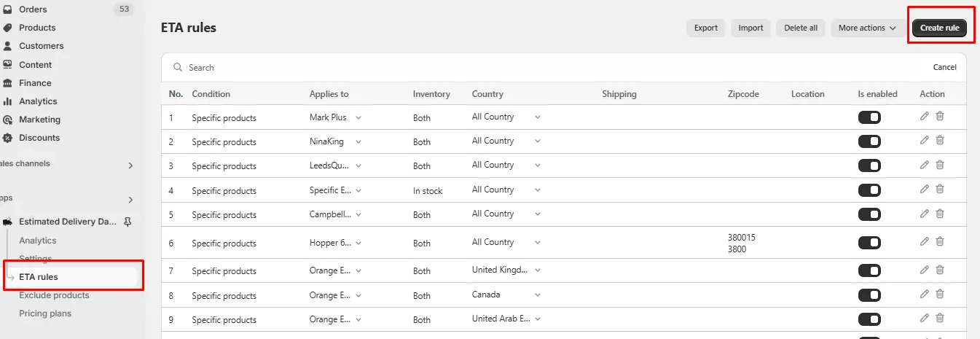Edit rule 3 pencil icon
The height and width of the screenshot is (339, 980).
click(925, 164)
